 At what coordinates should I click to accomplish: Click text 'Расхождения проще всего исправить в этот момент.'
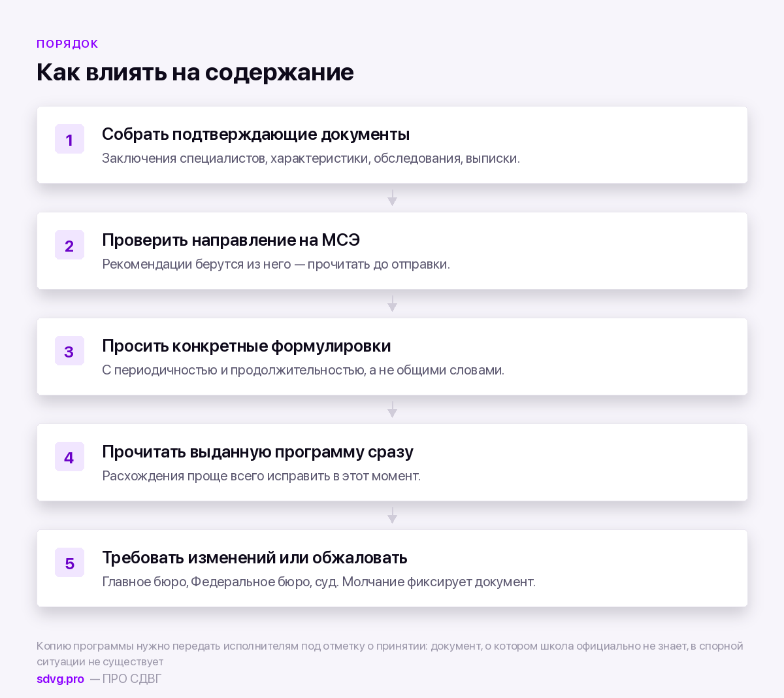point(261,476)
